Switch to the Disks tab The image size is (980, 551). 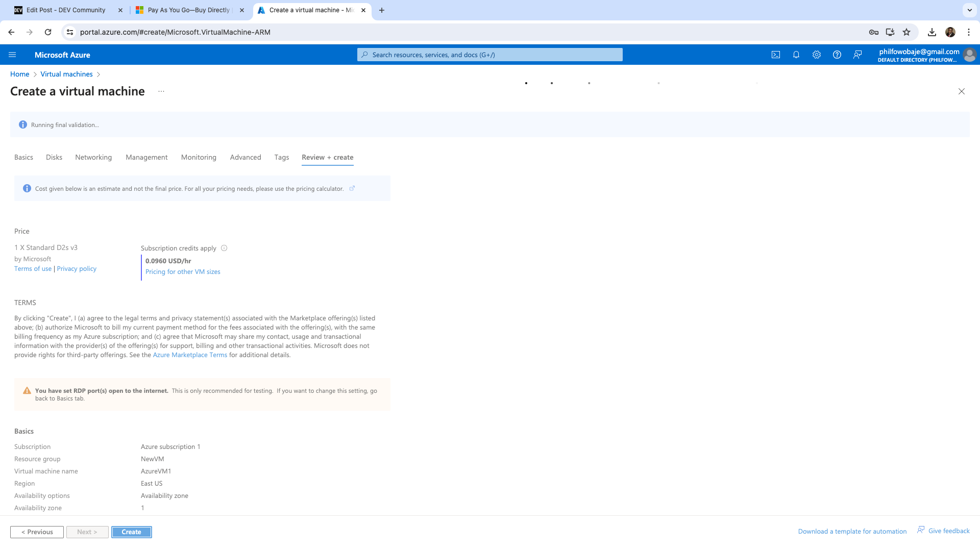click(x=54, y=157)
